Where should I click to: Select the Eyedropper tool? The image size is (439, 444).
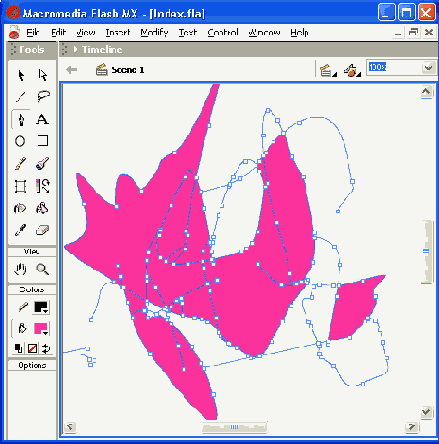(x=20, y=230)
